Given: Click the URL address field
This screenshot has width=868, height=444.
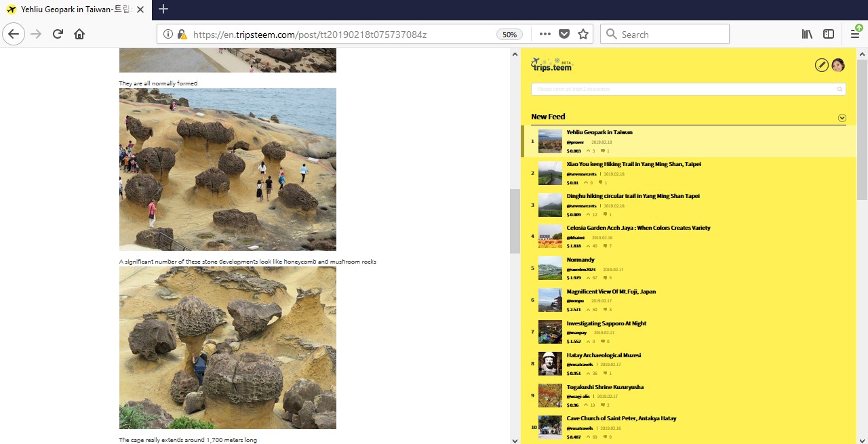Looking at the screenshot, I should click(342, 34).
